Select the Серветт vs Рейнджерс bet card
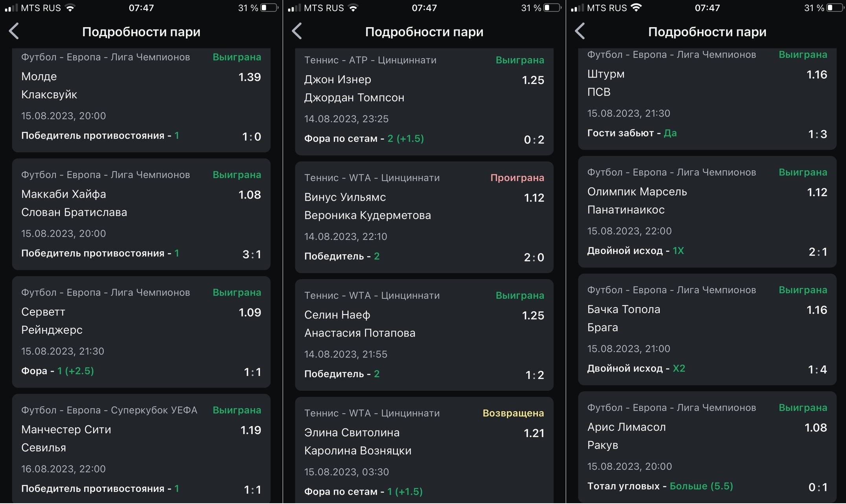 point(141,332)
